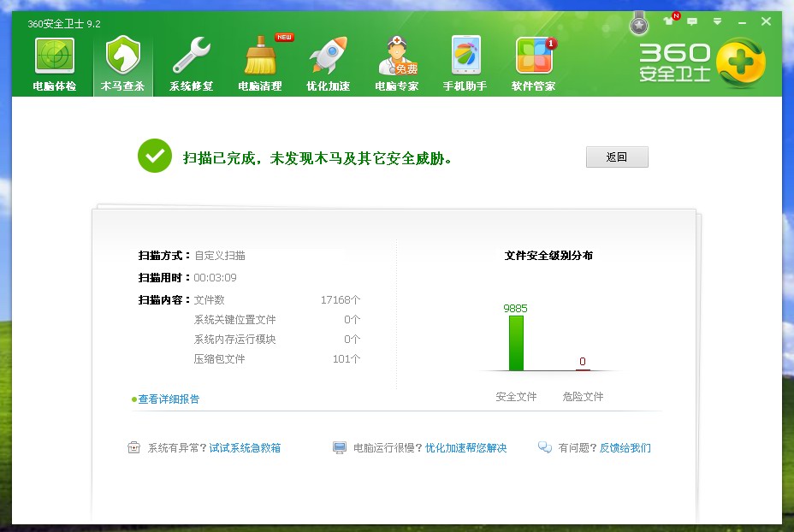The width and height of the screenshot is (794, 532).
Task: Open the feedback speech bubble icon in title bar
Action: pyautogui.click(x=692, y=21)
